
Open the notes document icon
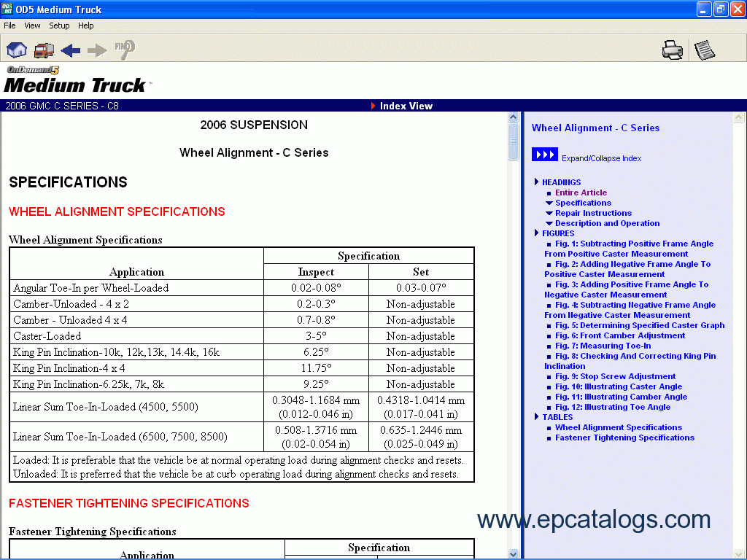click(705, 50)
